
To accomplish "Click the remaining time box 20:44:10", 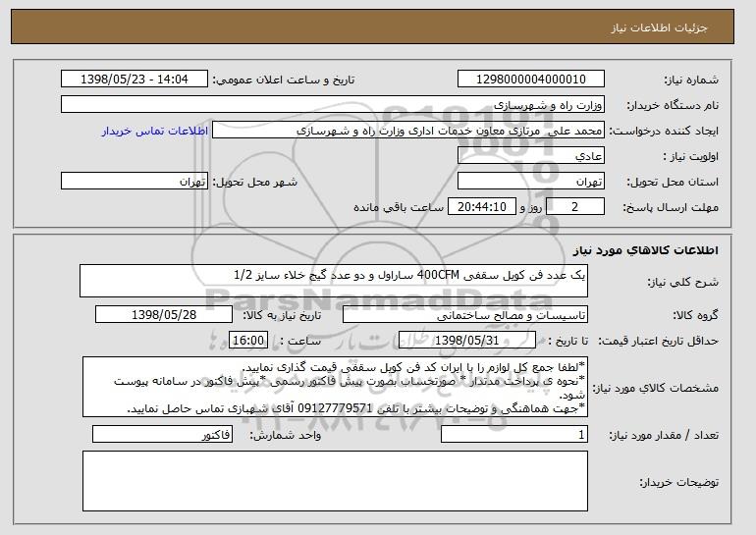I will (x=482, y=207).
